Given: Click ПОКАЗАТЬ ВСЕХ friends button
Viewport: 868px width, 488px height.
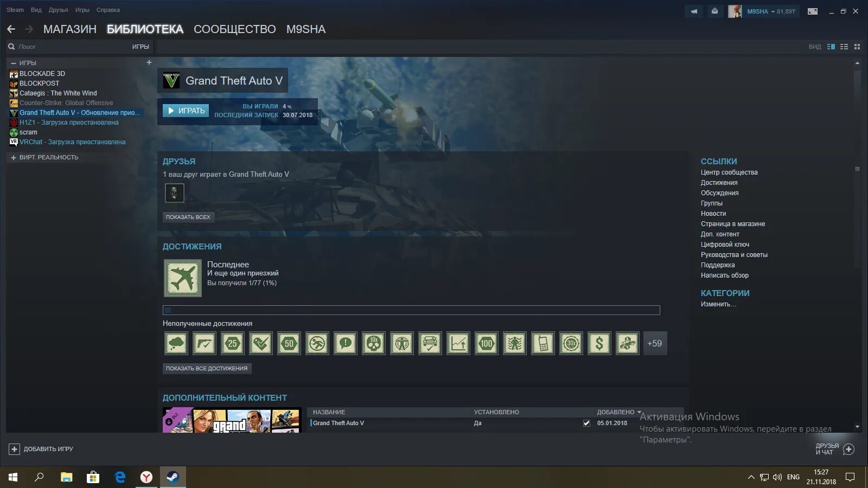Looking at the screenshot, I should pos(188,217).
